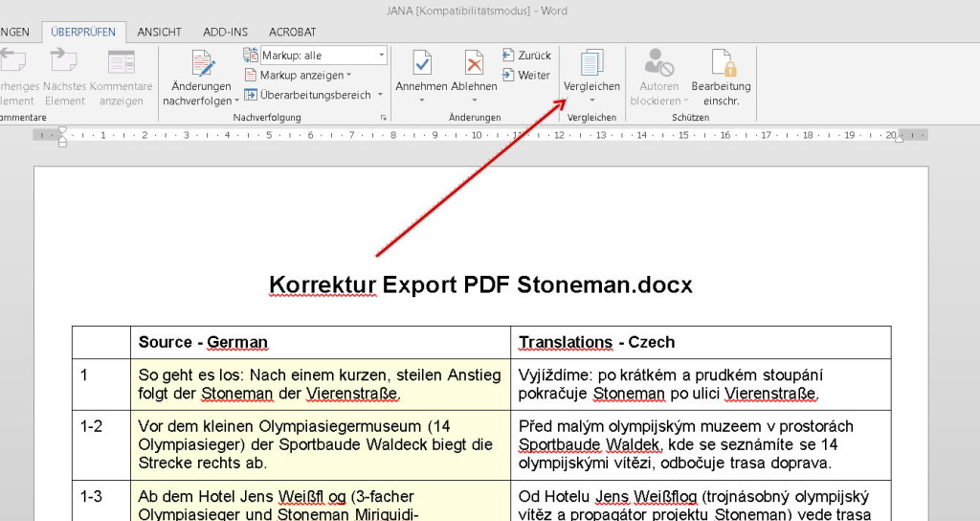Expand the Ablehnen dropdown arrow
Screen dimensions: 980x521
pos(474,101)
